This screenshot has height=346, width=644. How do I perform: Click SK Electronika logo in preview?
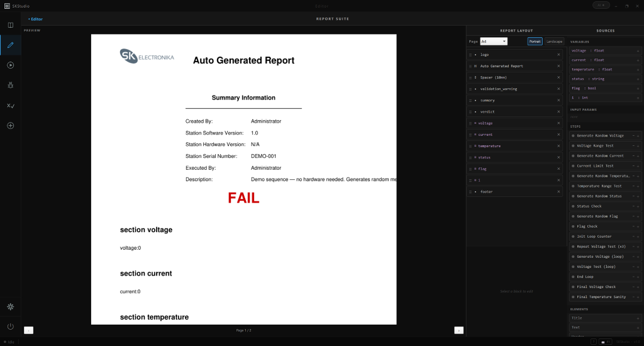tap(147, 56)
